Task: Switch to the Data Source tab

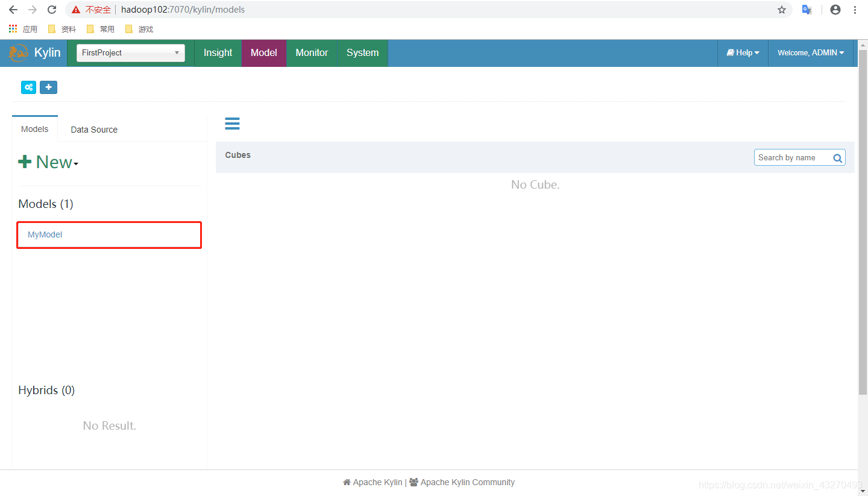Action: pos(94,130)
